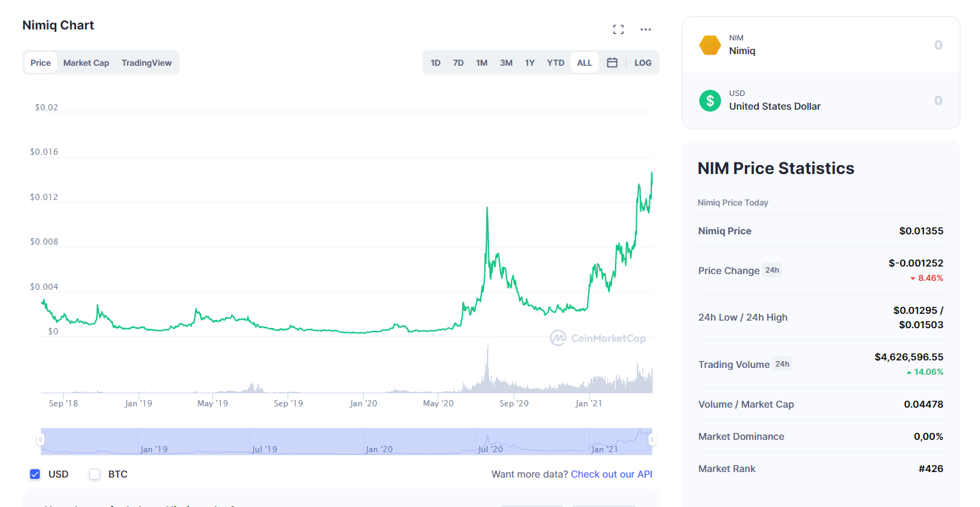The width and height of the screenshot is (980, 507).
Task: Switch to the TradingView tab
Action: [x=147, y=62]
